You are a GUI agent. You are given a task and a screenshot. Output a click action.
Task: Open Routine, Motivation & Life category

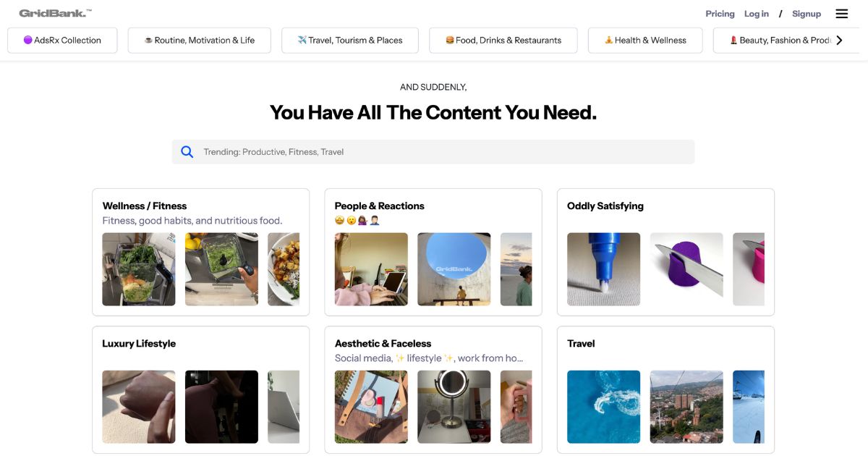tap(199, 41)
